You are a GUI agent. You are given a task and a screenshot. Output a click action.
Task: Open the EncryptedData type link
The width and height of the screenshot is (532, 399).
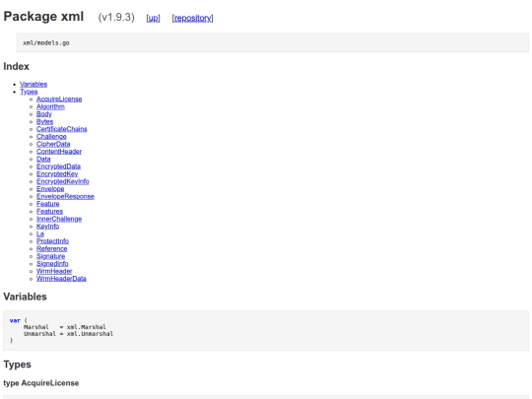pyautogui.click(x=58, y=166)
